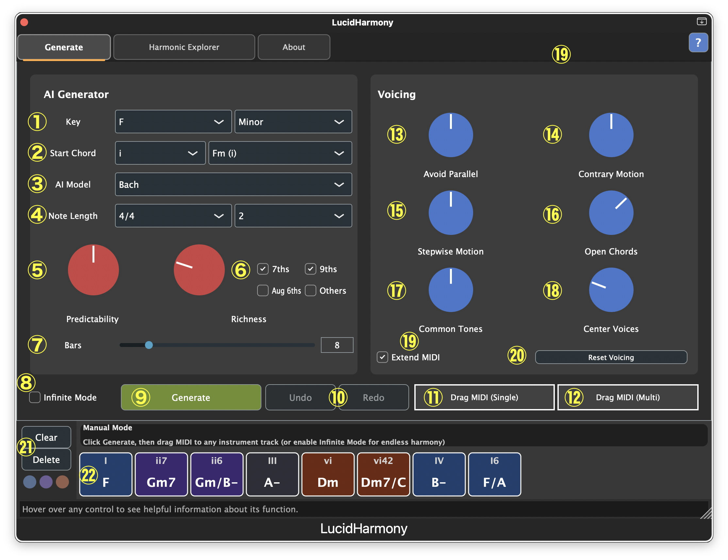This screenshot has height=560, width=728.
Task: Uncheck the 7ths checkbox
Action: [x=263, y=269]
